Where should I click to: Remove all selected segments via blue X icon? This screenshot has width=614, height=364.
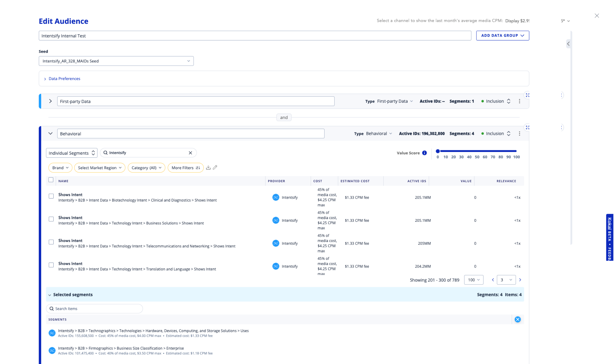tap(518, 319)
